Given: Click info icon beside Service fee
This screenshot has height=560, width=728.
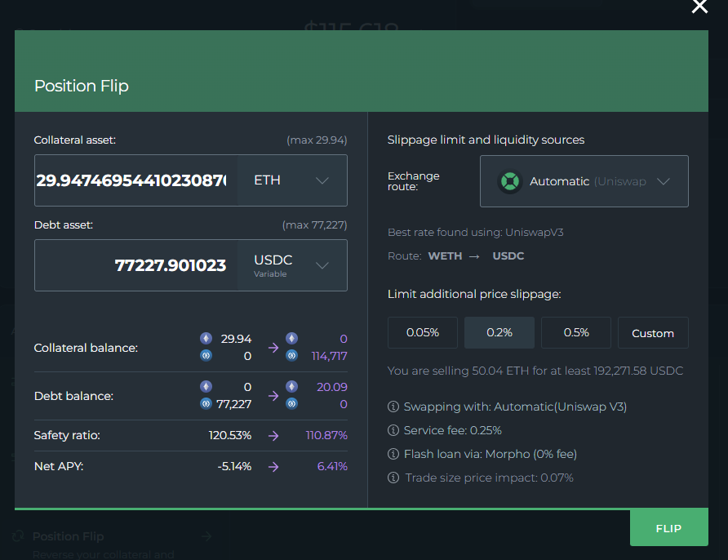Looking at the screenshot, I should tap(393, 430).
